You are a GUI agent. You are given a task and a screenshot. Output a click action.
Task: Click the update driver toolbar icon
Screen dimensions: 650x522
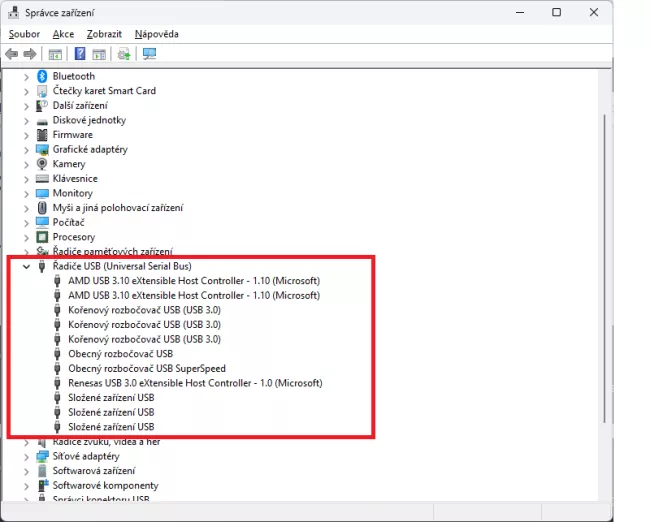click(x=124, y=54)
